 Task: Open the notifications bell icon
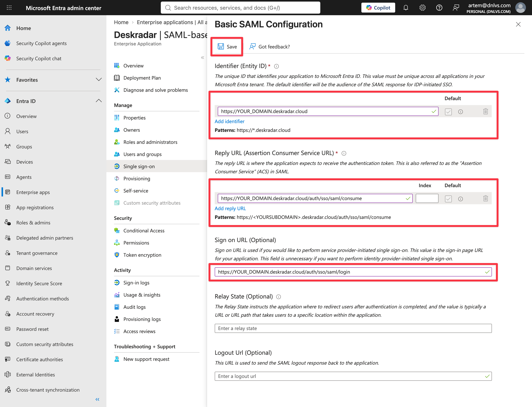tap(405, 8)
